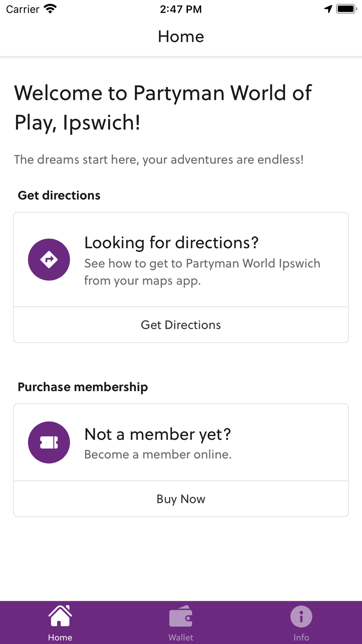362x644 pixels.
Task: Switch to the Wallet tab label
Action: click(x=181, y=637)
